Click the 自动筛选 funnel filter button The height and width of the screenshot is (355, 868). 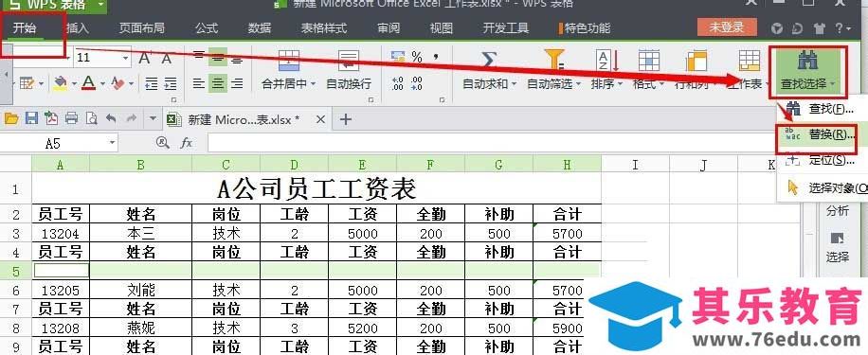click(553, 70)
